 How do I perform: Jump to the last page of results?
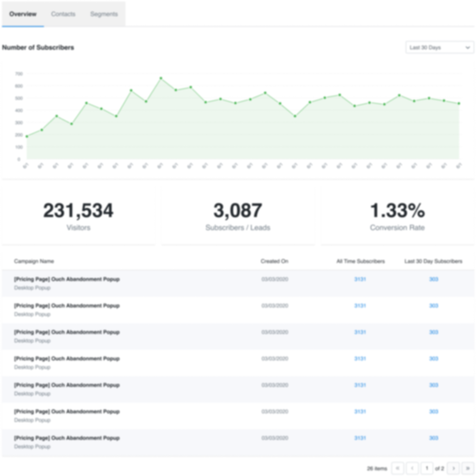click(468, 468)
